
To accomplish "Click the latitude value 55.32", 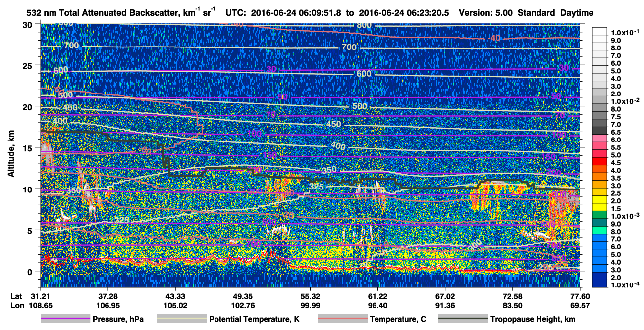I will pos(310,296).
